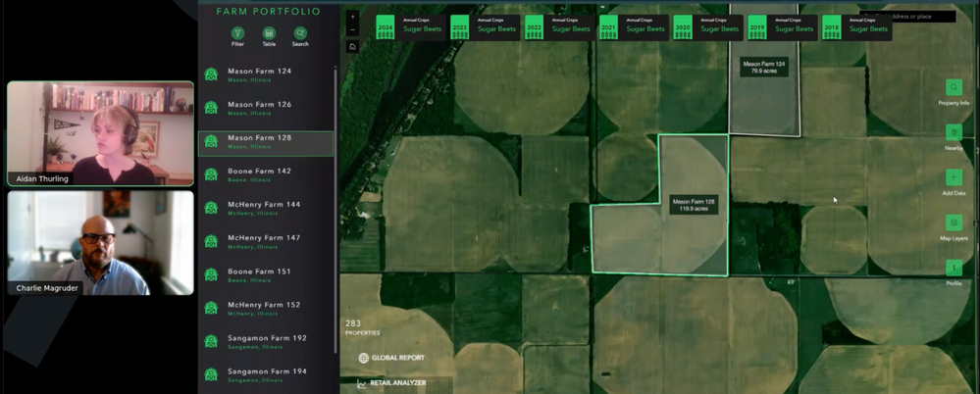Select Sangamon Farm 192 in the list
980x394 pixels.
click(x=266, y=342)
